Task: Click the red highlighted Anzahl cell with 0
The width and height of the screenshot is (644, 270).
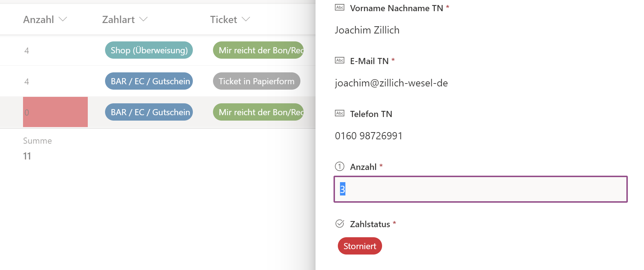Action: pos(55,112)
